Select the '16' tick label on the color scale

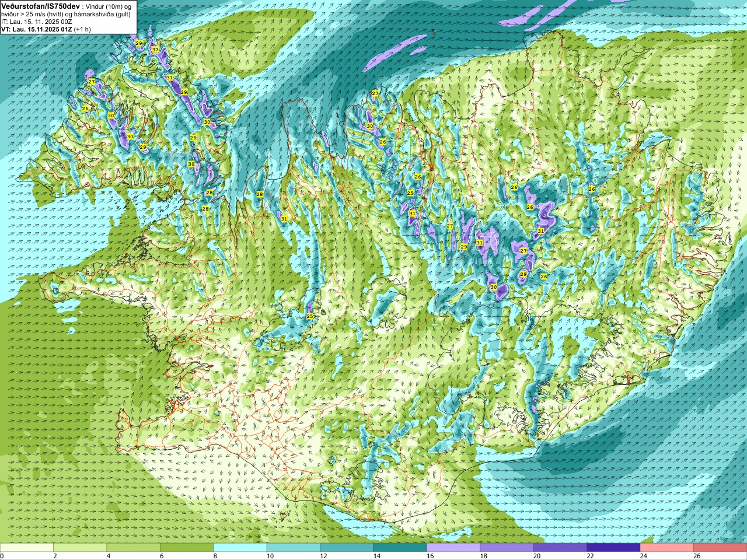pos(430,556)
